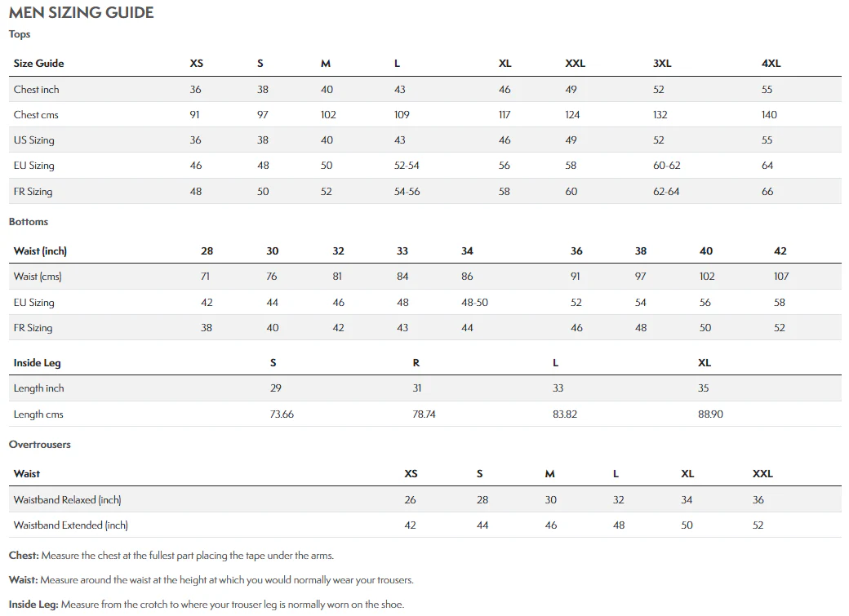Click the Inside Leg header label

(x=37, y=363)
